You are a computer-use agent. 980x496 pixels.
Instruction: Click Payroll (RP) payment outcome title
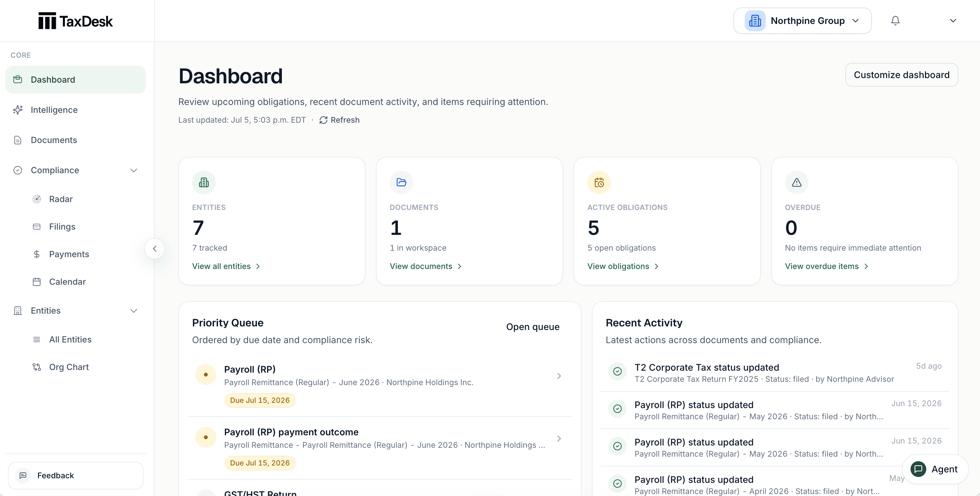point(291,432)
